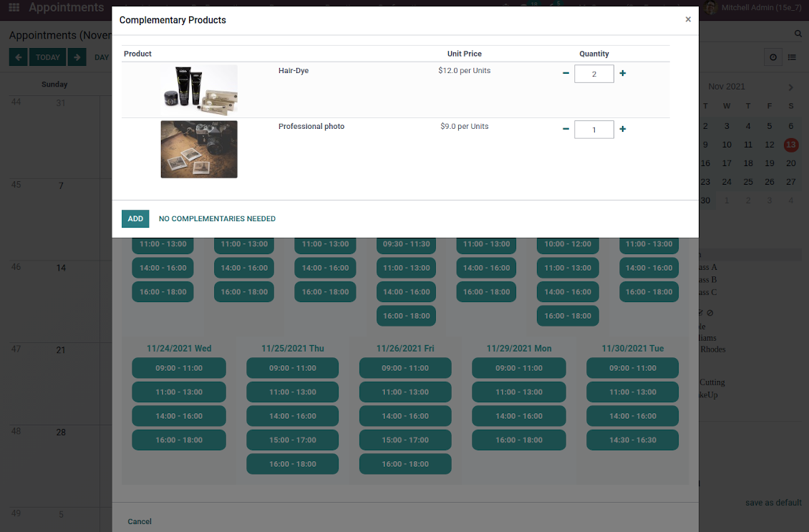Pick day 27 in mini calendar
Viewport: 809px width, 532px height.
[x=791, y=182]
